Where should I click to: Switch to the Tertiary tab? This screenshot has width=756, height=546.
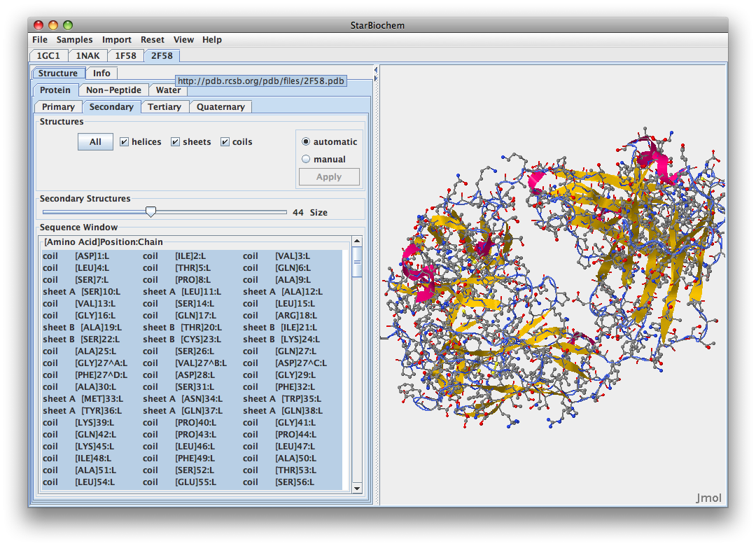[x=164, y=107]
